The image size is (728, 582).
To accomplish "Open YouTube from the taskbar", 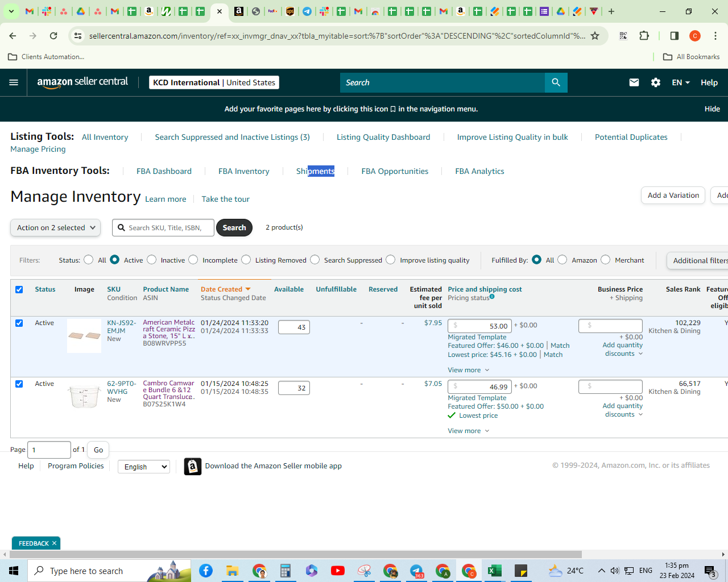I will (338, 571).
